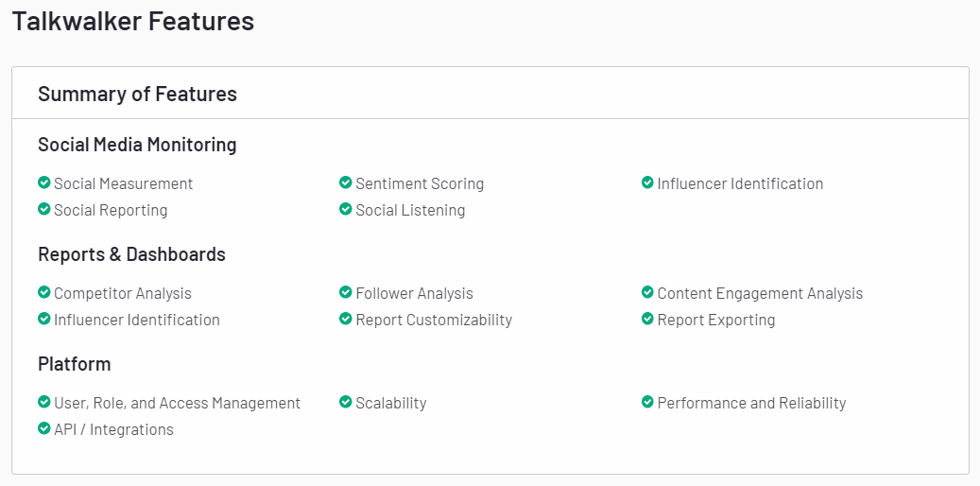The height and width of the screenshot is (486, 980).
Task: Click the Platform section heading
Action: pyautogui.click(x=74, y=364)
